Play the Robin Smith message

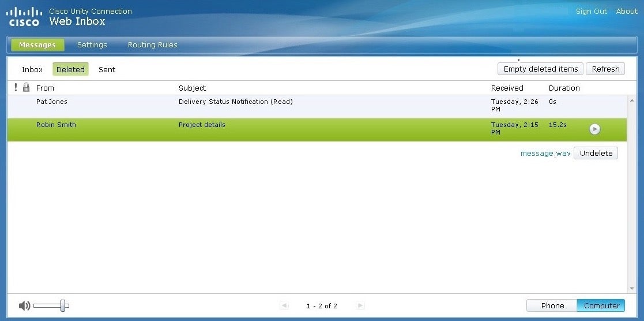coord(594,129)
